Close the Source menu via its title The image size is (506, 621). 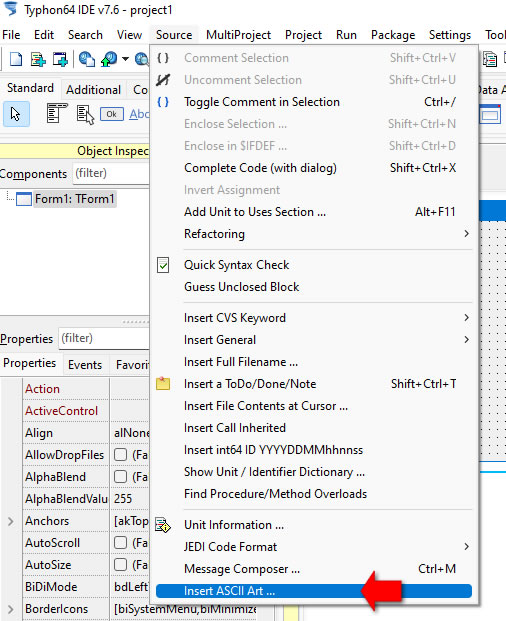pyautogui.click(x=174, y=35)
